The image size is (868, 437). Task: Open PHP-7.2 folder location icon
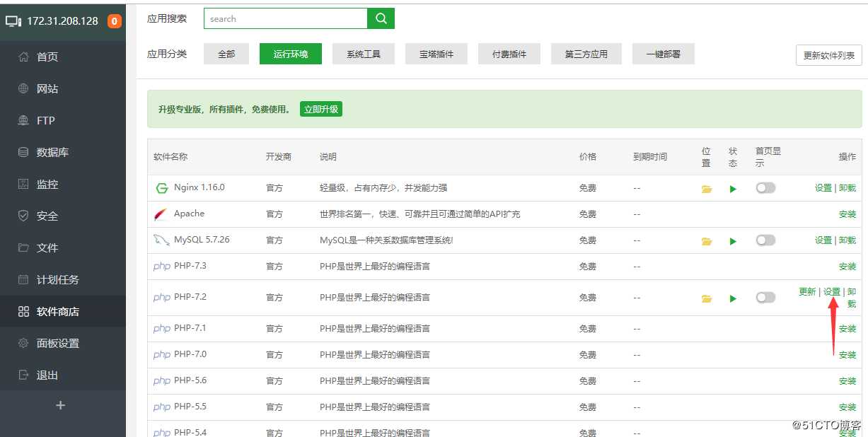click(x=707, y=298)
